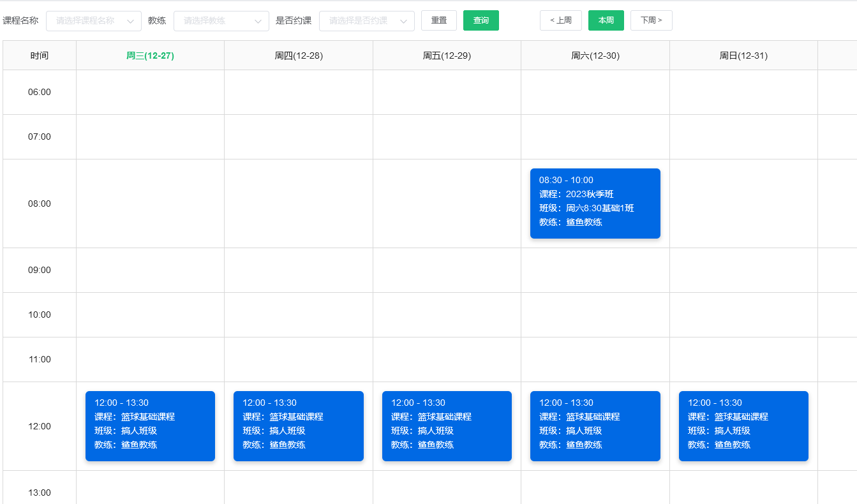Click the 时间 time column header
857x504 pixels.
39,55
